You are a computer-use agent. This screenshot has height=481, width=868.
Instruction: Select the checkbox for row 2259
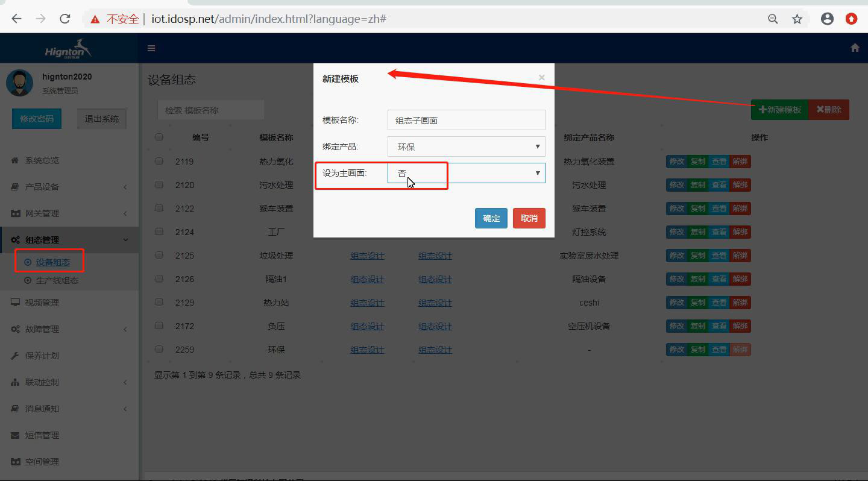tap(159, 349)
